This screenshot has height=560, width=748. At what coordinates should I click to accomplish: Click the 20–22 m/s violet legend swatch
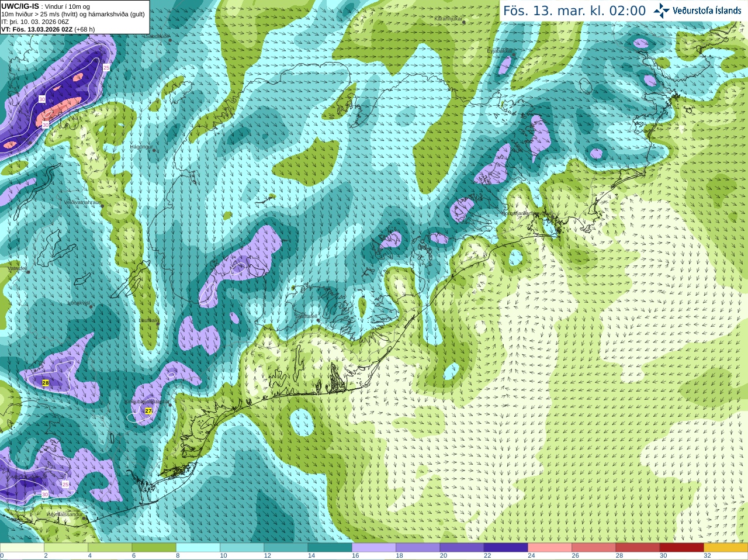click(462, 548)
